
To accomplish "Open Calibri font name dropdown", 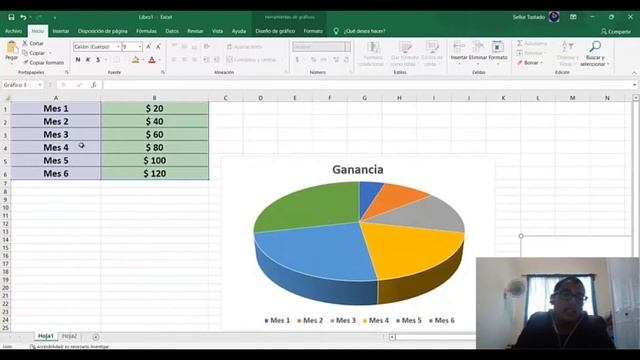I will point(118,47).
